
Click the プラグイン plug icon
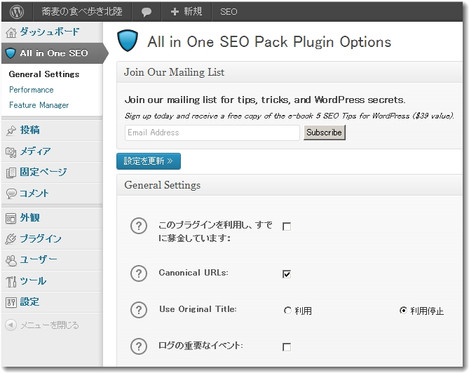11,239
